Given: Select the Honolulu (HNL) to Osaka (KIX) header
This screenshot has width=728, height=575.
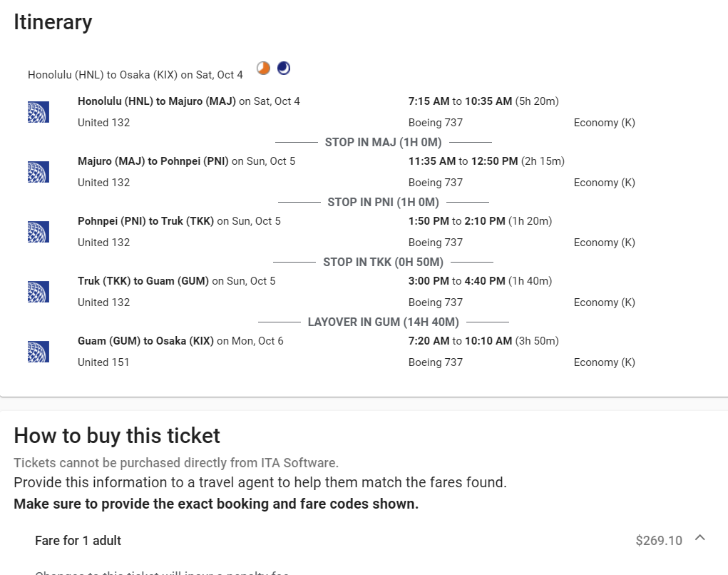Looking at the screenshot, I should click(135, 75).
